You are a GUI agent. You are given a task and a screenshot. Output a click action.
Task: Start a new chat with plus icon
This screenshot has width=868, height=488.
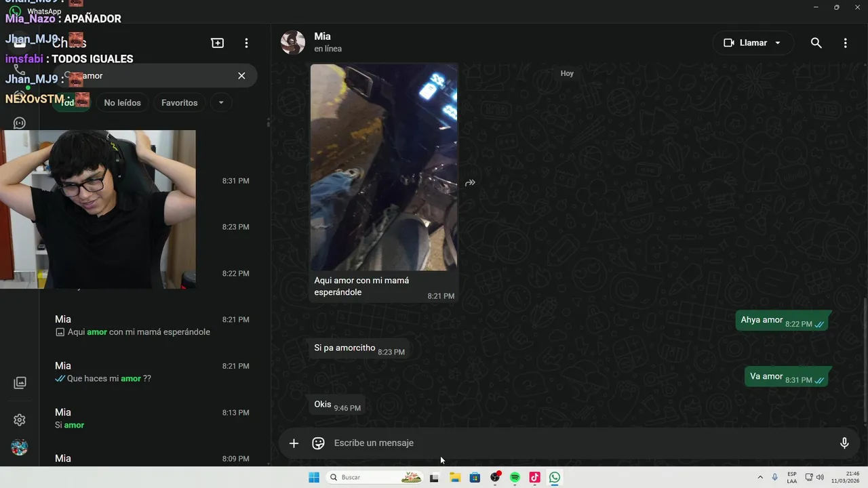pyautogui.click(x=218, y=43)
